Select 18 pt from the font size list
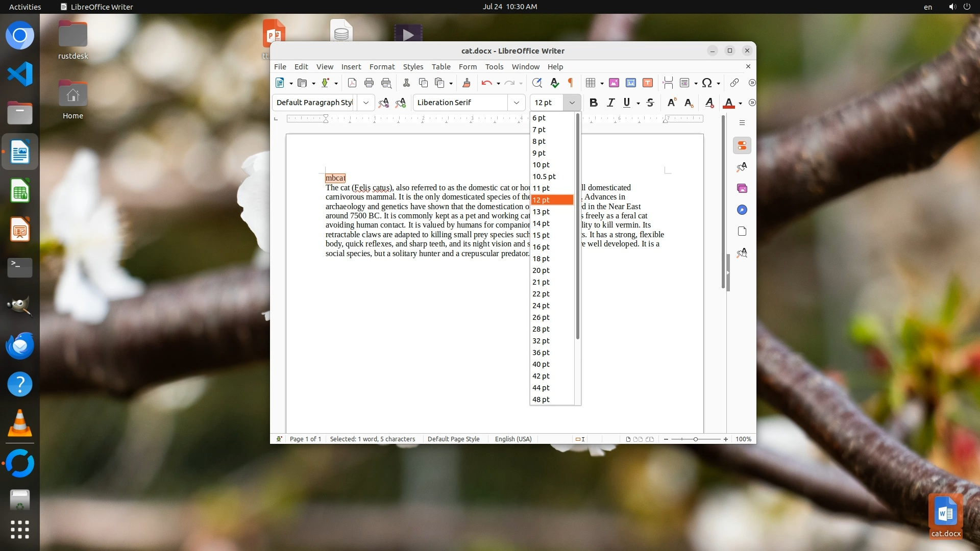The width and height of the screenshot is (980, 551). pos(541,259)
